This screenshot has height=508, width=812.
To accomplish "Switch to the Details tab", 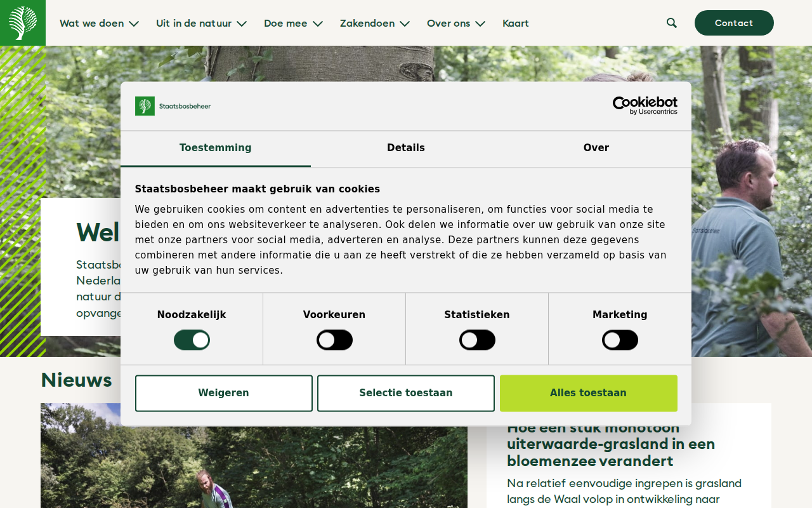I will [x=406, y=149].
